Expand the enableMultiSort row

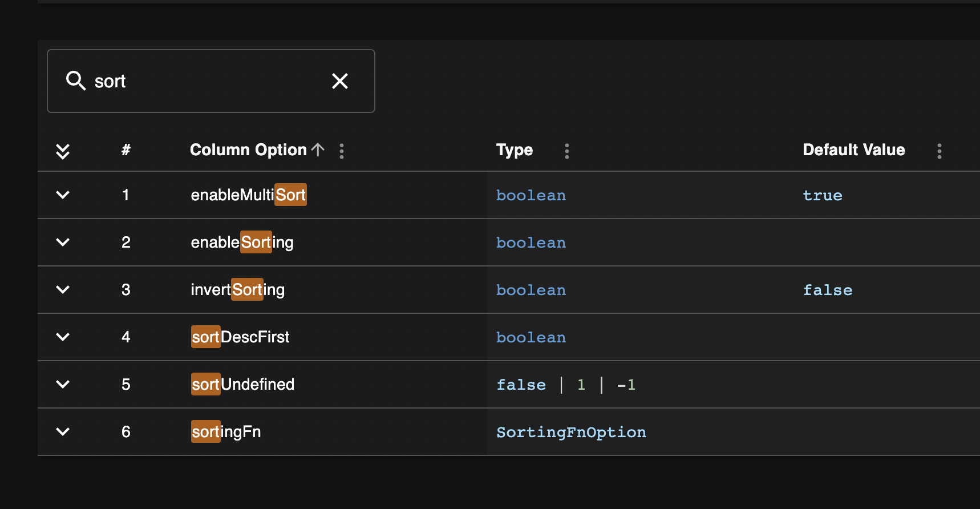coord(63,195)
